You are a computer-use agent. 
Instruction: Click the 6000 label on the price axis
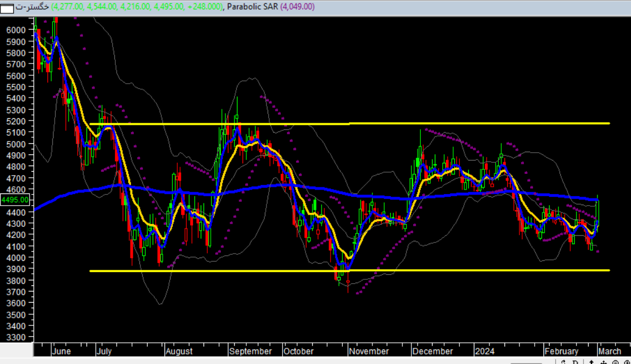pos(16,30)
